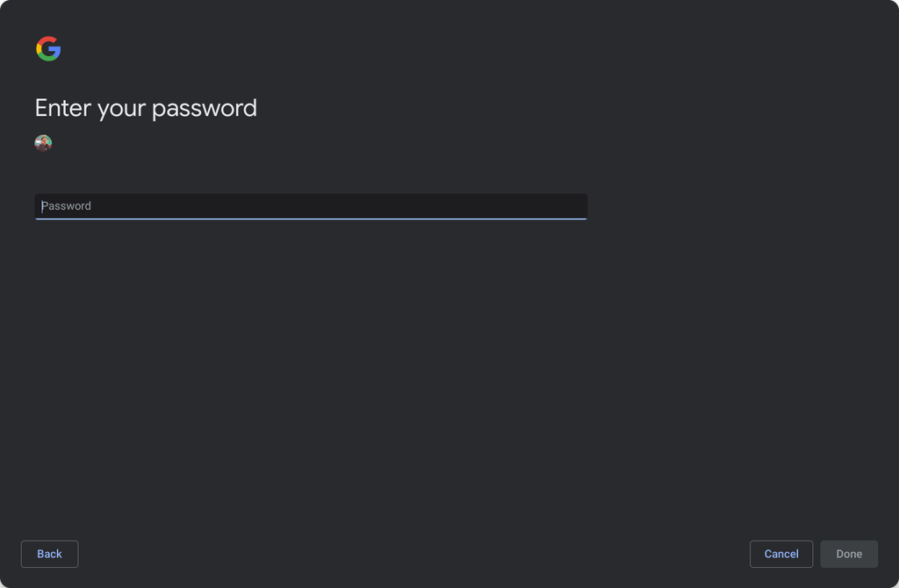The image size is (899, 588).
Task: Click the Enter your password heading
Action: [146, 107]
